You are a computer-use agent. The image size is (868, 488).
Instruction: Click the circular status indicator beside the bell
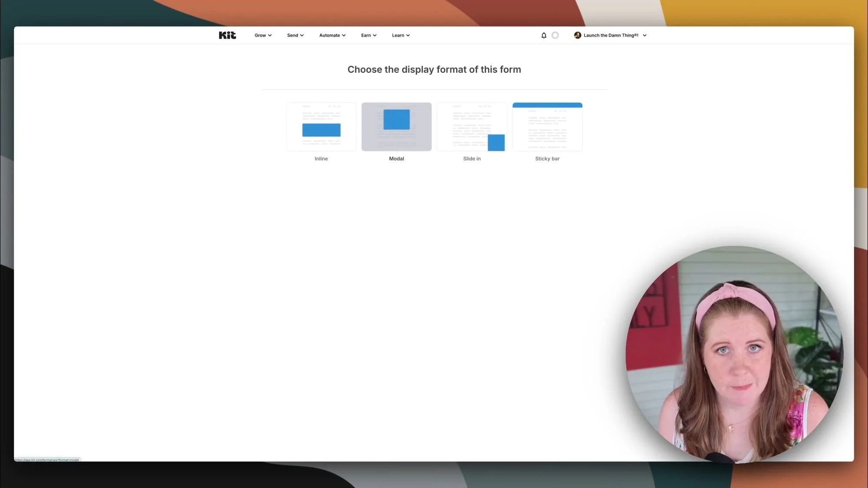pyautogui.click(x=555, y=35)
